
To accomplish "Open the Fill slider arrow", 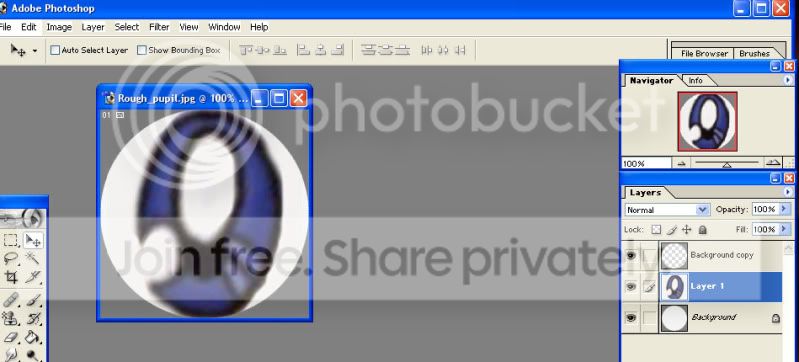I will pos(784,229).
